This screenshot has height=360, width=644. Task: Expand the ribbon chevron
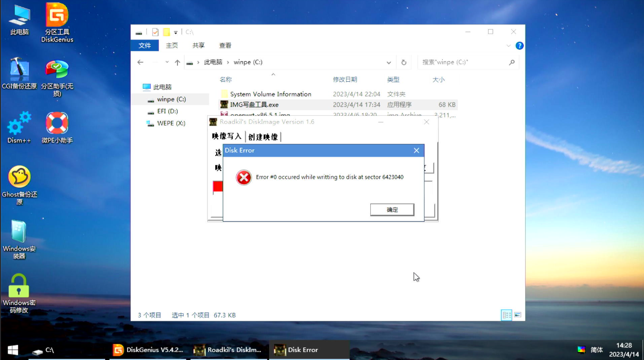tap(508, 46)
